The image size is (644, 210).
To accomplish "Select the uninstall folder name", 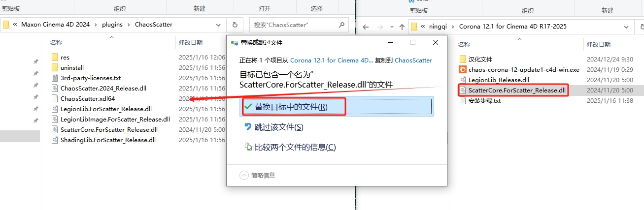I will pos(72,68).
